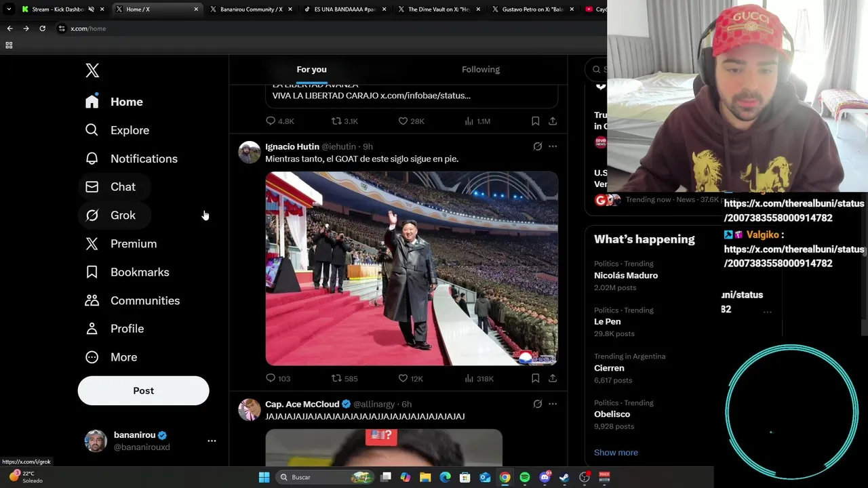The width and height of the screenshot is (868, 488).
Task: Open Grok explain icon on Ignacio Hutin post
Action: pyautogui.click(x=537, y=146)
